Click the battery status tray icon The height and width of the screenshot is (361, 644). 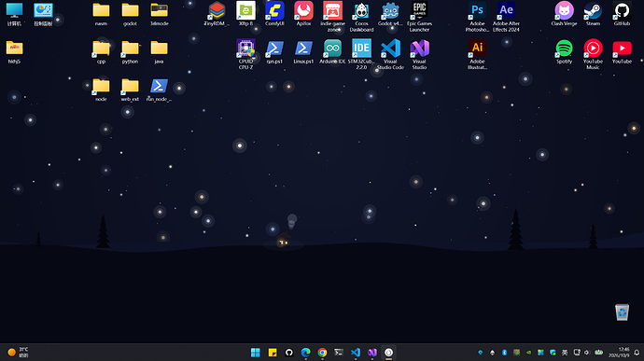coord(599,353)
